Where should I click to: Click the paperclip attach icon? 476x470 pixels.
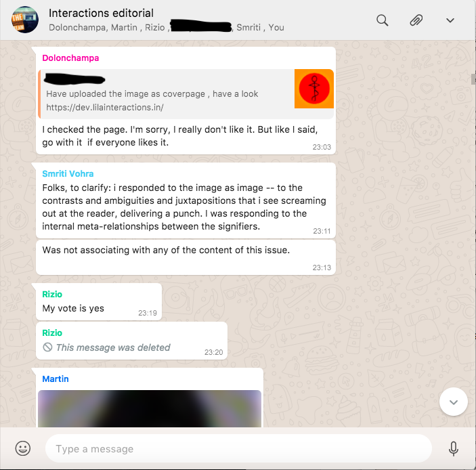coord(416,20)
